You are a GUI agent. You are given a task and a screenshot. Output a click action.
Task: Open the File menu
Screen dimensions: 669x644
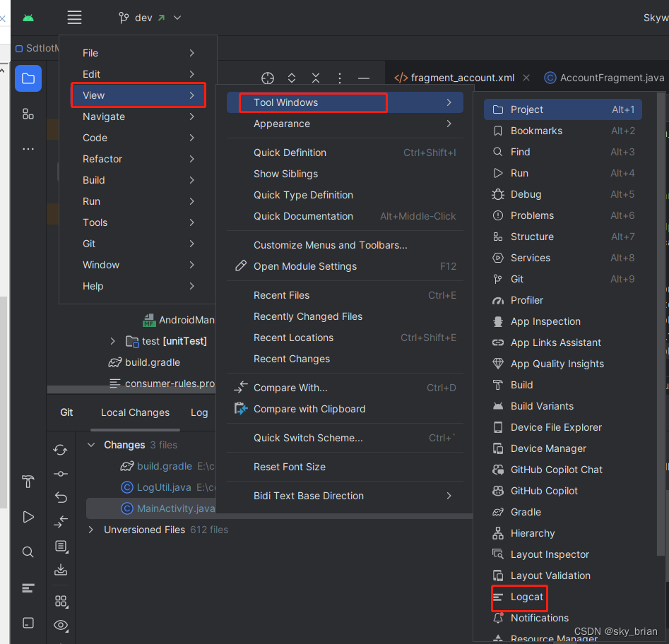pos(138,53)
